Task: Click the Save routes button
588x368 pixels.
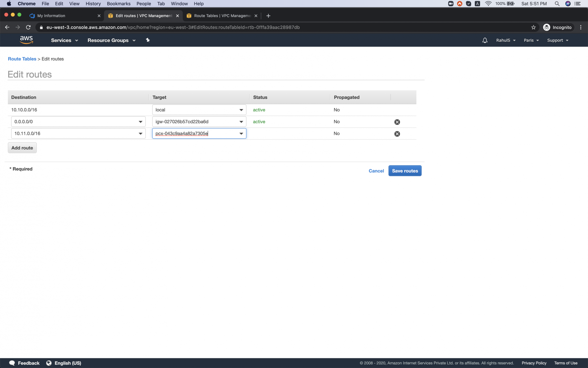Action: tap(405, 171)
